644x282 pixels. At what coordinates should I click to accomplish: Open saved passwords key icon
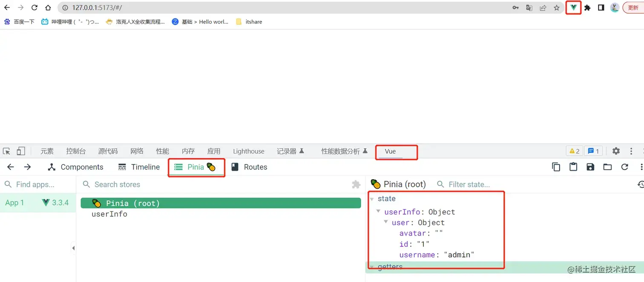click(x=515, y=8)
